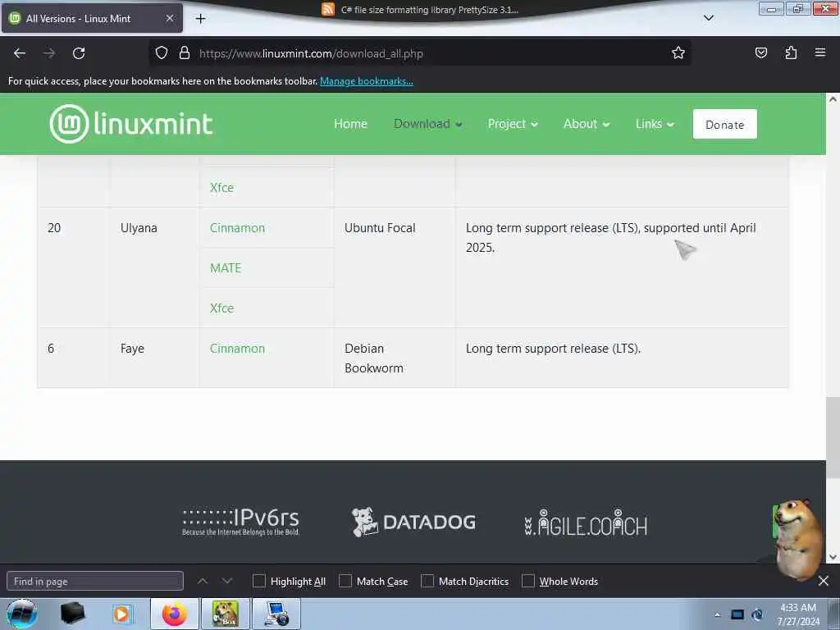Click the Donate button
840x630 pixels.
[725, 125]
